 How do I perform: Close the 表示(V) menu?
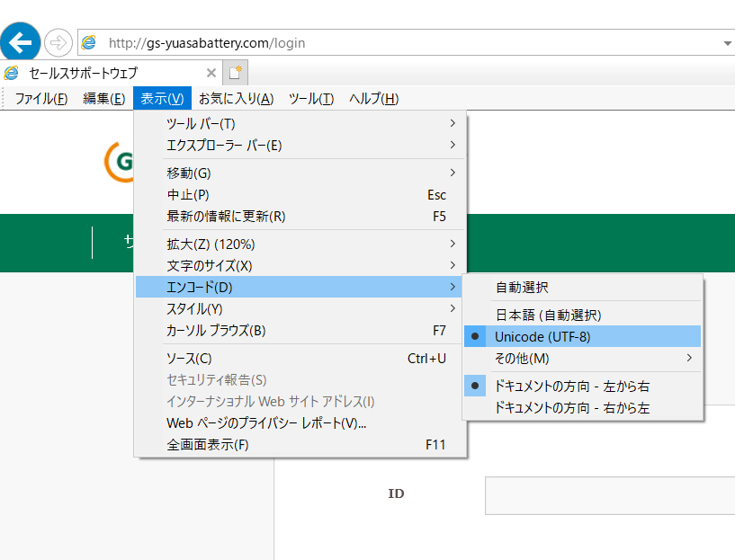click(x=162, y=98)
